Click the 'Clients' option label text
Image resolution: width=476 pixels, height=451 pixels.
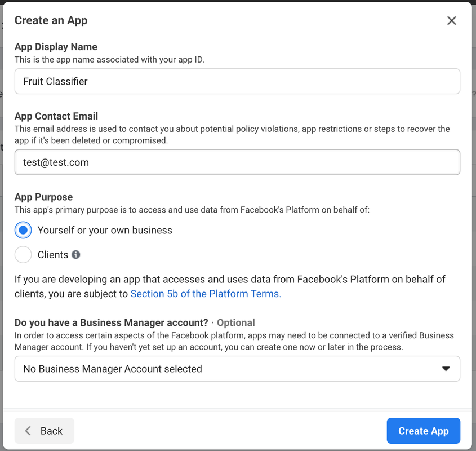point(53,255)
